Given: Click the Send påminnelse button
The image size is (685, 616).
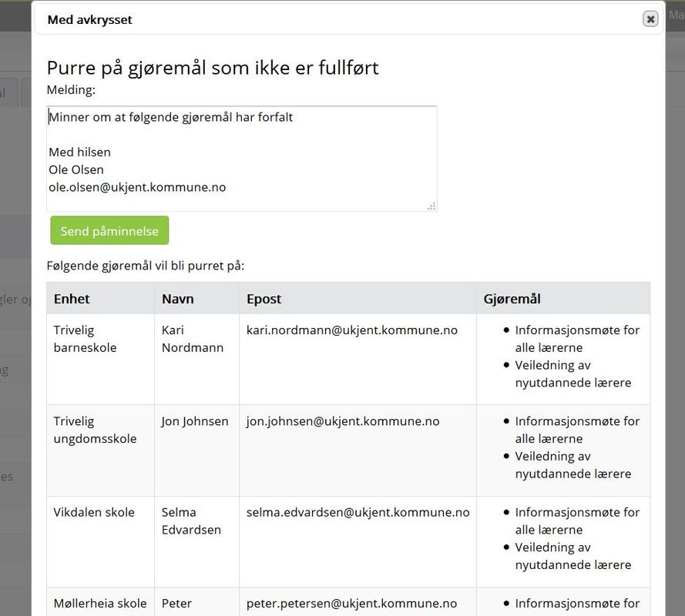Looking at the screenshot, I should (109, 230).
